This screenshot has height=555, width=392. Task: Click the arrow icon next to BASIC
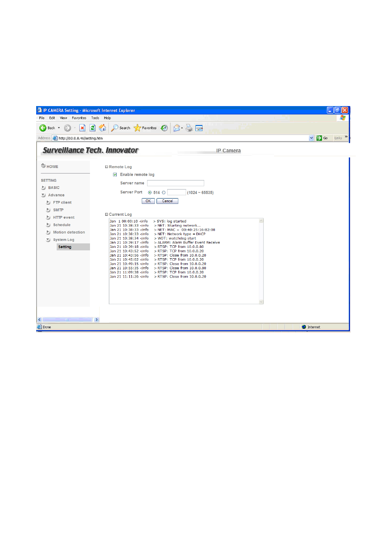pyautogui.click(x=44, y=187)
